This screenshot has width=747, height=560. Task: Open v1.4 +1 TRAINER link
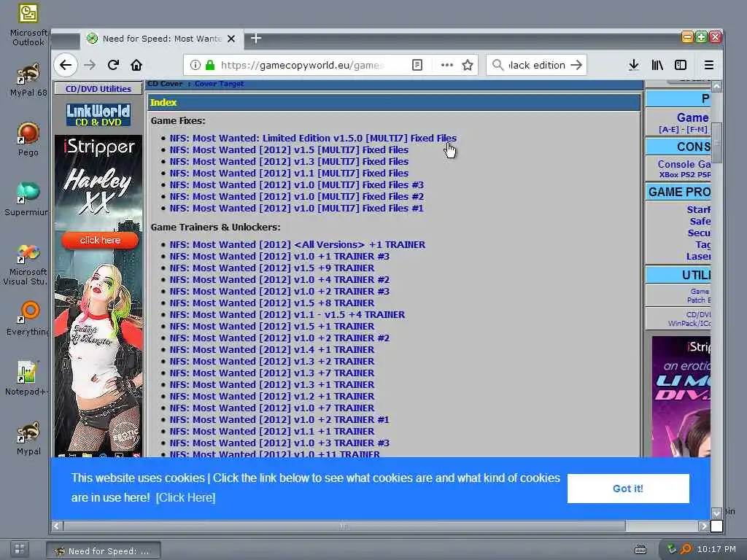(x=272, y=349)
